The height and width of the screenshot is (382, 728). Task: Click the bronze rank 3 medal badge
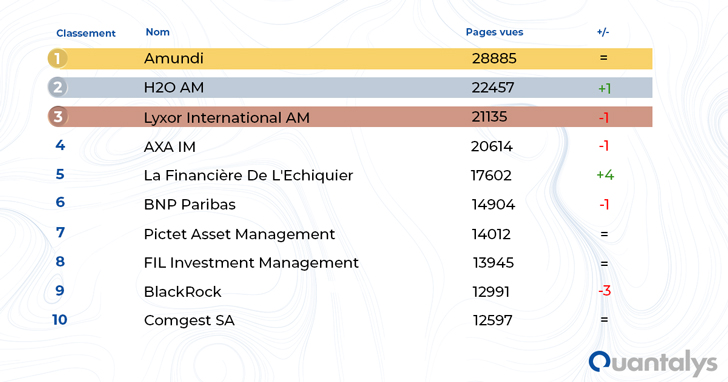point(58,117)
